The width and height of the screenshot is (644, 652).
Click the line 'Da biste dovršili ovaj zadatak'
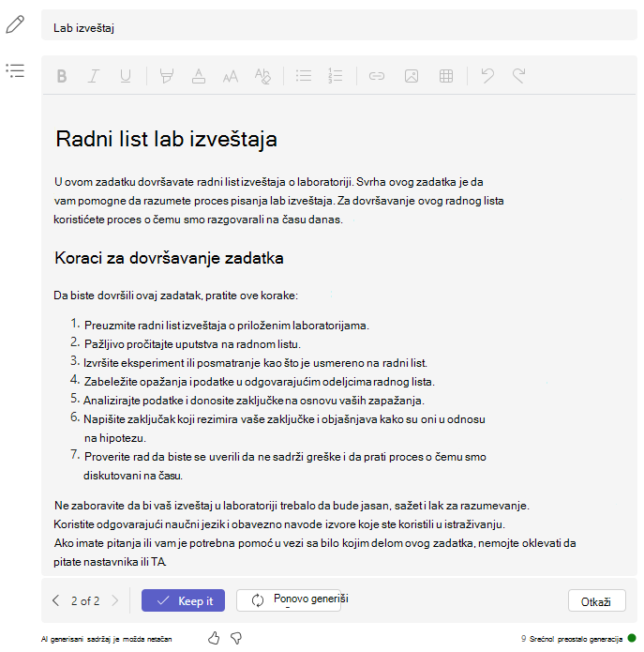pyautogui.click(x=175, y=296)
